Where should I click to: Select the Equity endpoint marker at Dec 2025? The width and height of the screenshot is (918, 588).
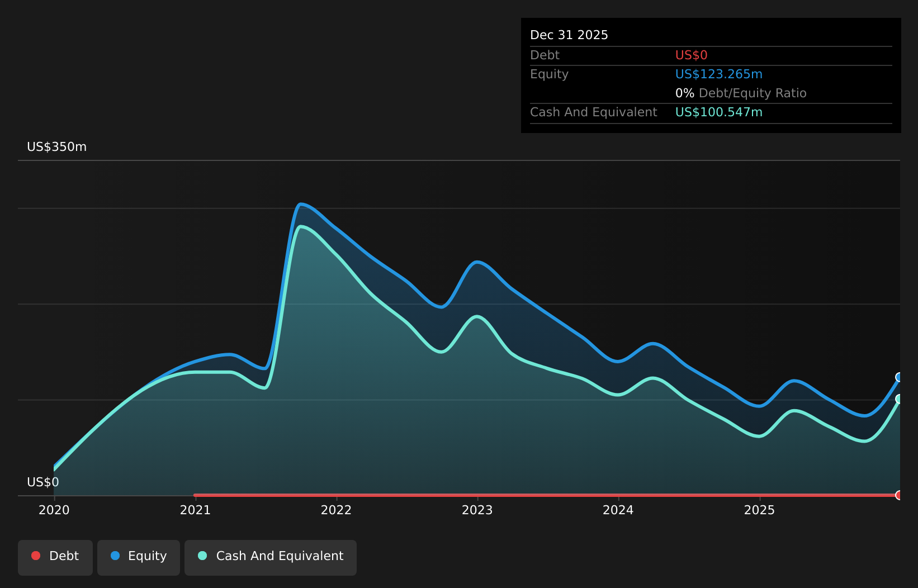[x=900, y=377]
